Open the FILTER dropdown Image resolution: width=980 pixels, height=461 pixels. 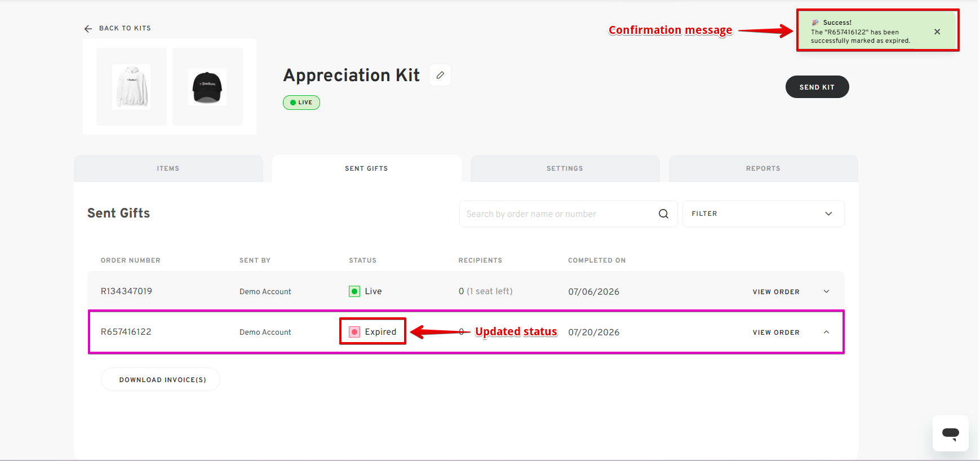[763, 214]
